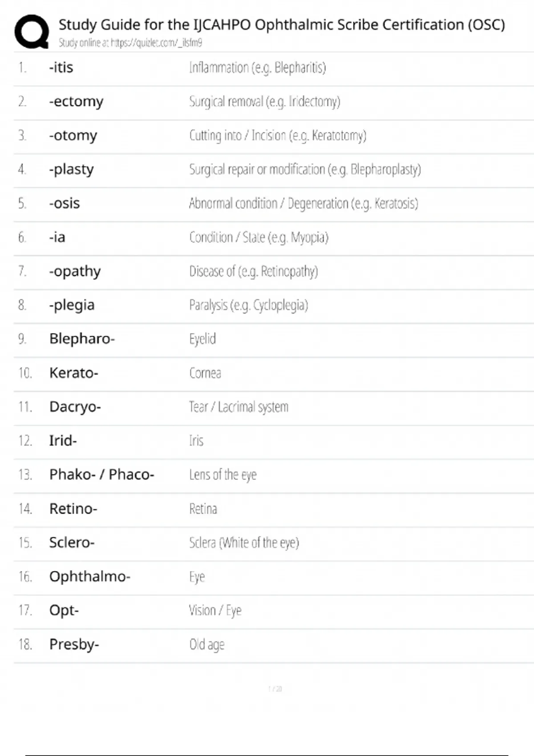534x756 pixels.
Task: Click the "-ectomy" term
Action: (x=76, y=101)
